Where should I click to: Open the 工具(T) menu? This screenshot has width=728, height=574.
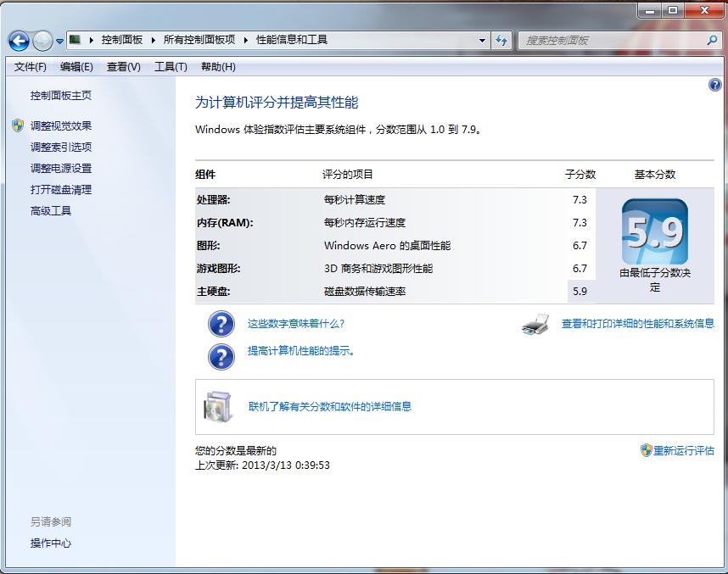point(171,67)
